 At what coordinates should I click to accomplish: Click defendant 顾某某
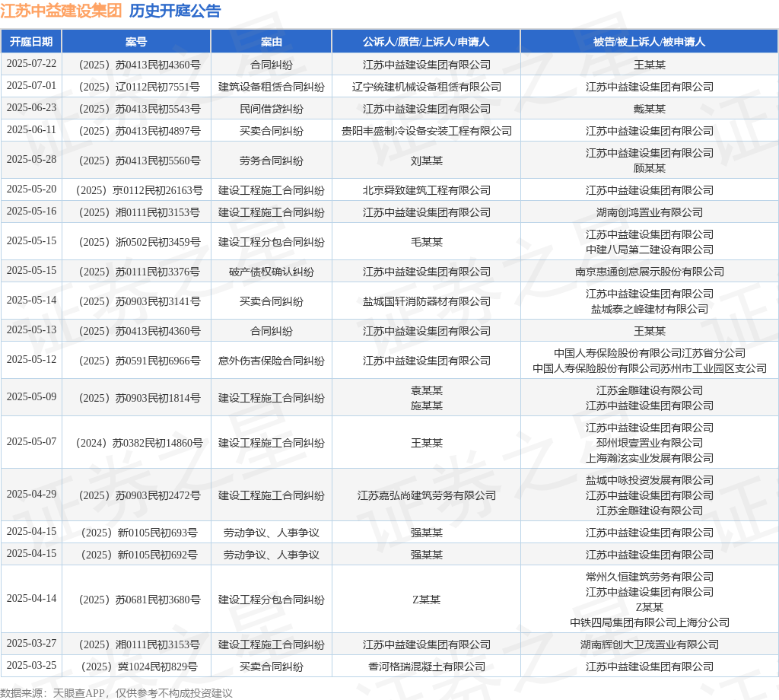(650, 168)
